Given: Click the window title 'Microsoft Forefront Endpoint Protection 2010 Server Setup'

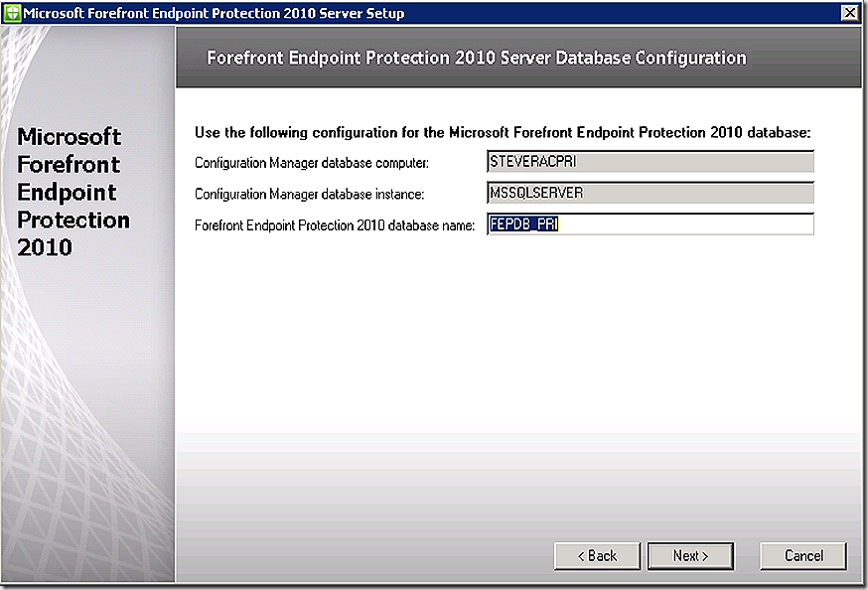Looking at the screenshot, I should (x=214, y=13).
